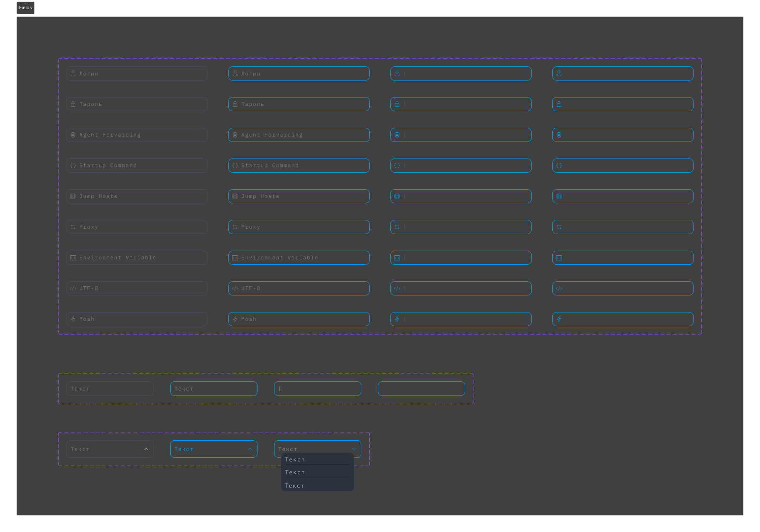The width and height of the screenshot is (760, 532).
Task: Click the curly braces icon in the blue-bordered Startup Command field
Action: coord(235,166)
